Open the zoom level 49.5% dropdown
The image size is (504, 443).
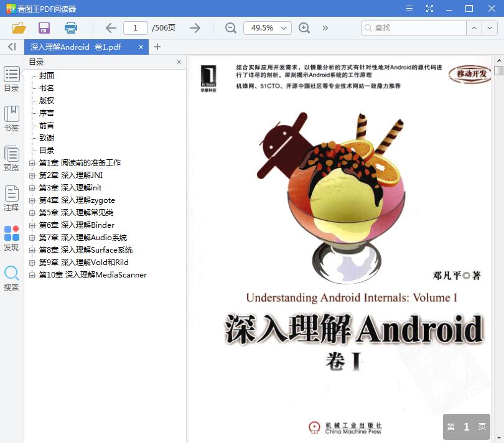click(x=268, y=28)
